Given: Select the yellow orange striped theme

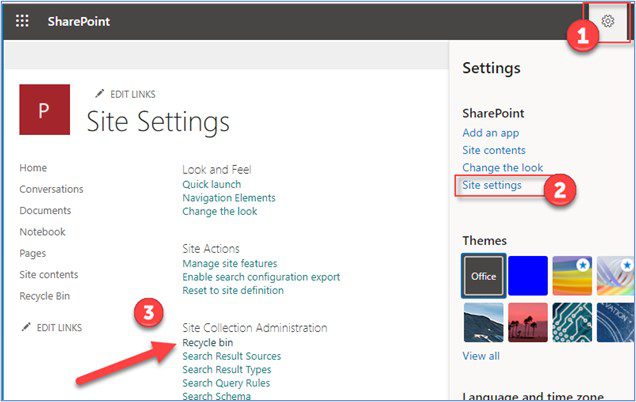Looking at the screenshot, I should 572,276.
